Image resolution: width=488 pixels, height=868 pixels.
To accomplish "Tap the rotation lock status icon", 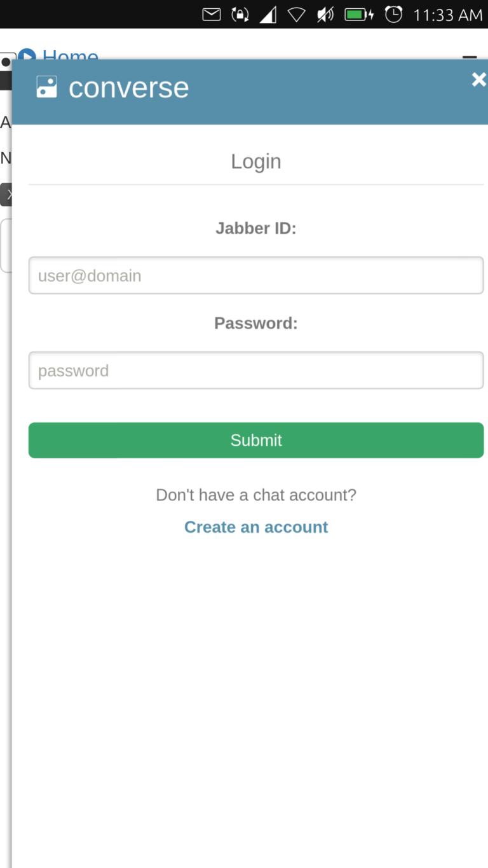I will tap(240, 14).
